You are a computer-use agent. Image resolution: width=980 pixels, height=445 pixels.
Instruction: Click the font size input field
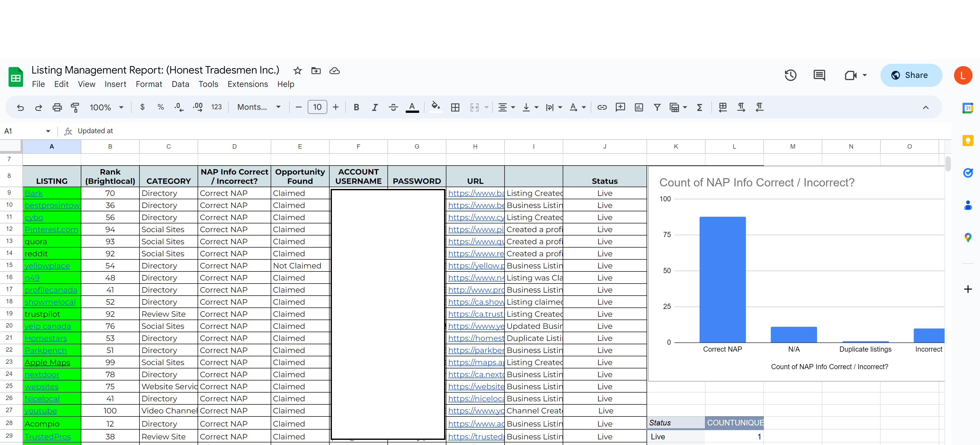pyautogui.click(x=317, y=107)
